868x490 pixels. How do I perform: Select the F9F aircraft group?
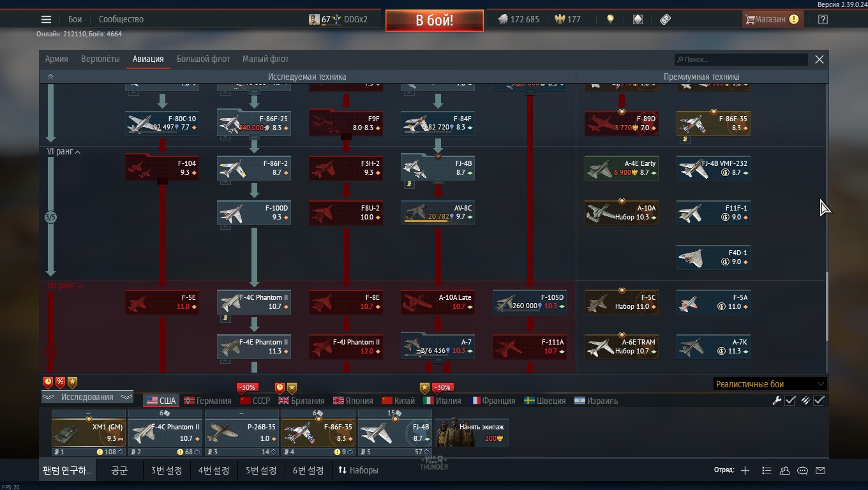346,122
